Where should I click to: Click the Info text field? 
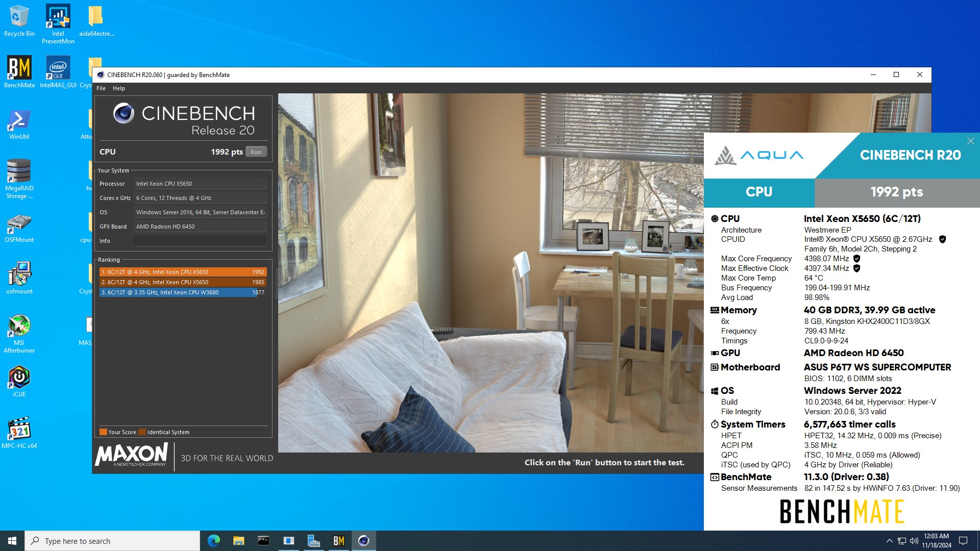200,241
